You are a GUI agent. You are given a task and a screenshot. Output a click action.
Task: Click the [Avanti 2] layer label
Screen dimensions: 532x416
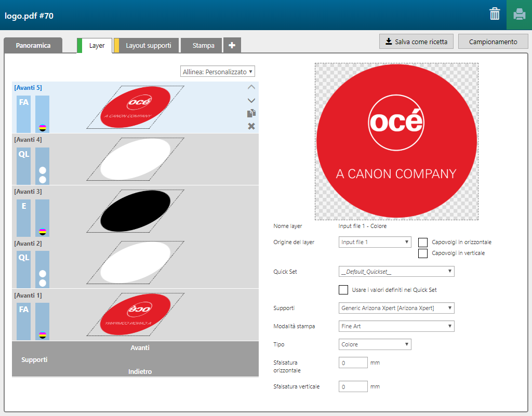28,244
